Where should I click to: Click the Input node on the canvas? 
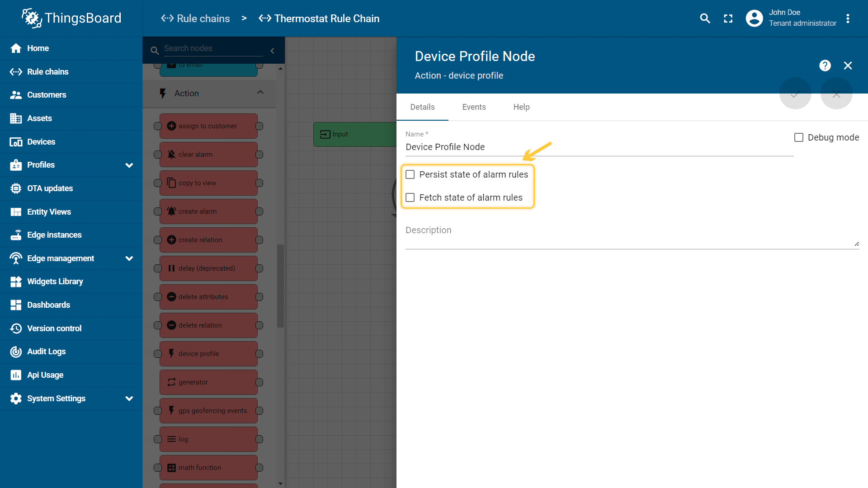[x=355, y=134]
